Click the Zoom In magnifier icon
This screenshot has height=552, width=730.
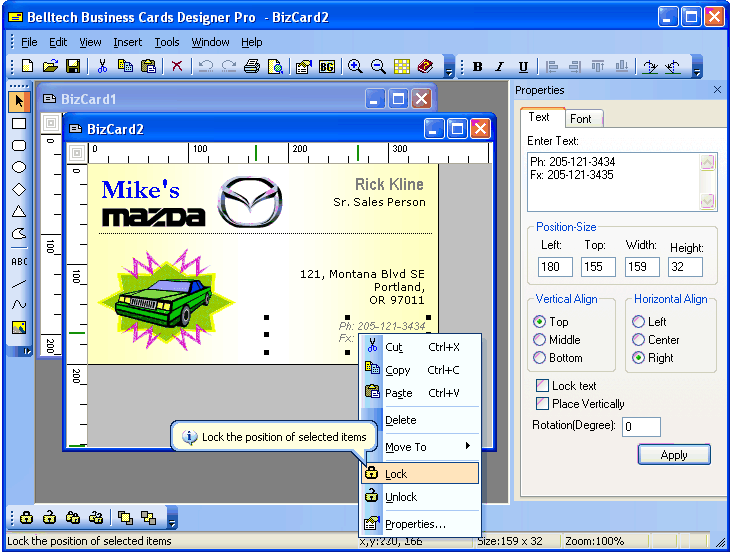tap(355, 66)
